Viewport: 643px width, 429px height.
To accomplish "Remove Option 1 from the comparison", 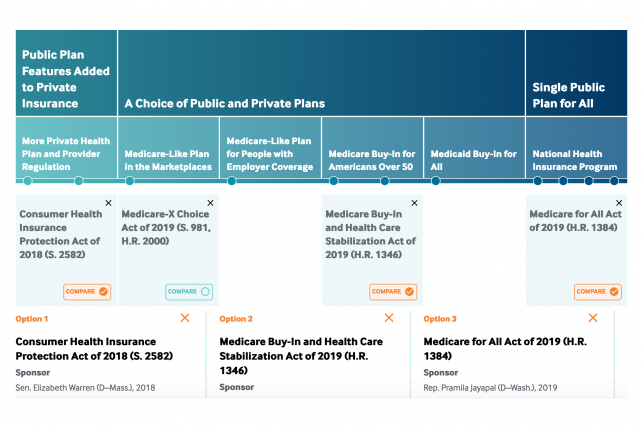I will coord(184,318).
